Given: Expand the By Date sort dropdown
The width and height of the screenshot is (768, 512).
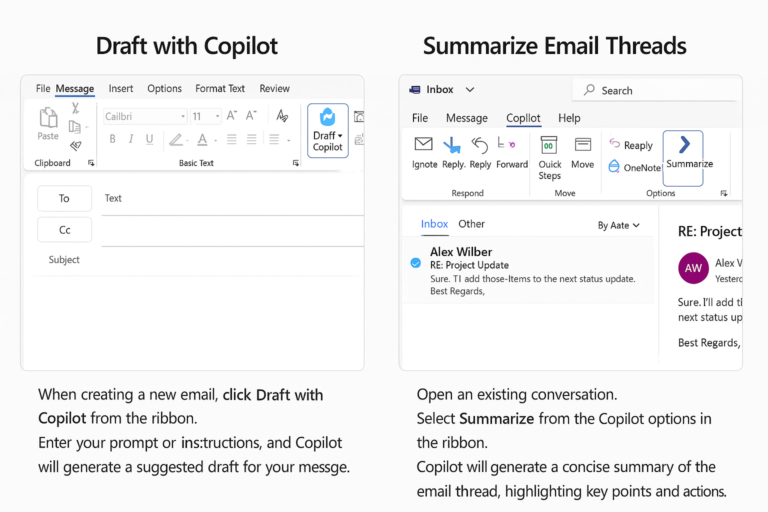Looking at the screenshot, I should click(619, 225).
